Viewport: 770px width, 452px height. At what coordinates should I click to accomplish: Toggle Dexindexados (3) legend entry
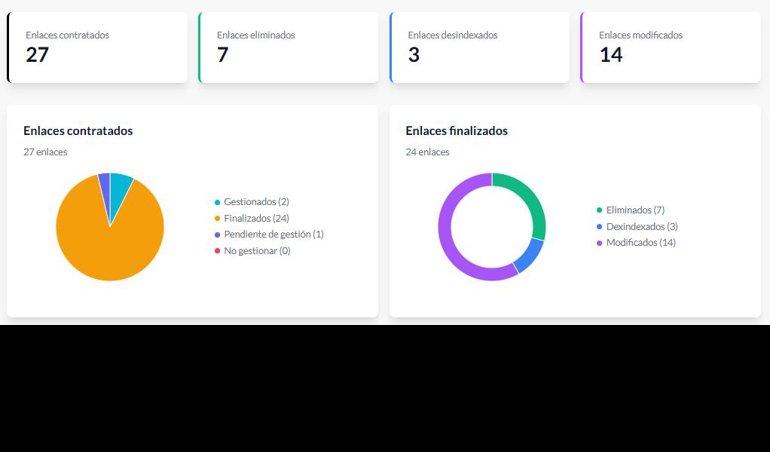click(x=641, y=226)
